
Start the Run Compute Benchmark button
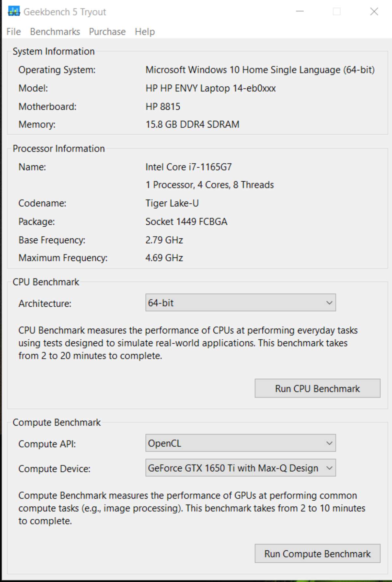pyautogui.click(x=317, y=554)
